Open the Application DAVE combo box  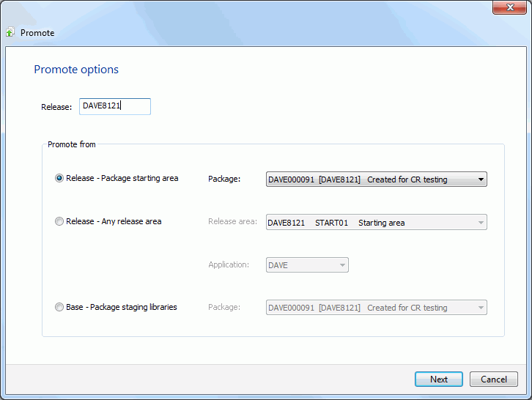(x=307, y=265)
